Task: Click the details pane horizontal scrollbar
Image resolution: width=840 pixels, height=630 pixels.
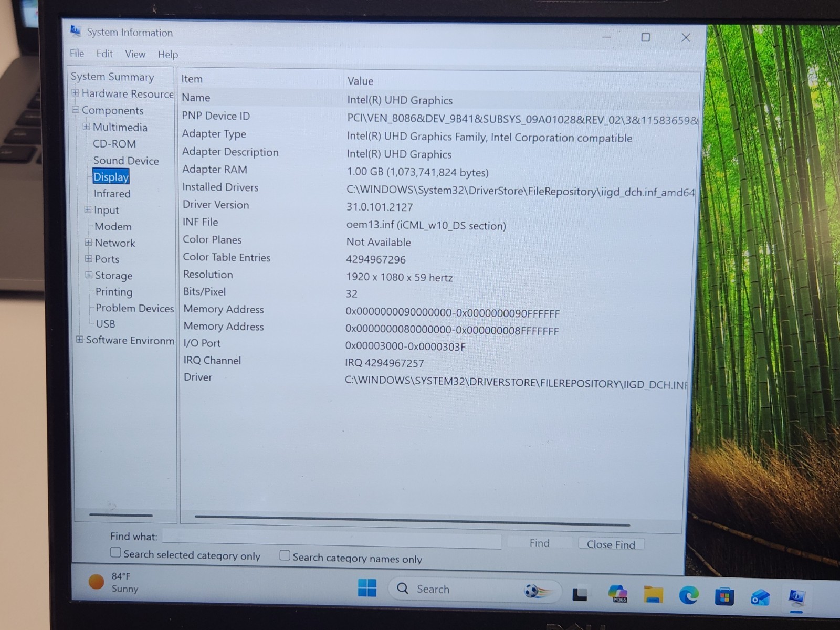Action: [x=412, y=520]
